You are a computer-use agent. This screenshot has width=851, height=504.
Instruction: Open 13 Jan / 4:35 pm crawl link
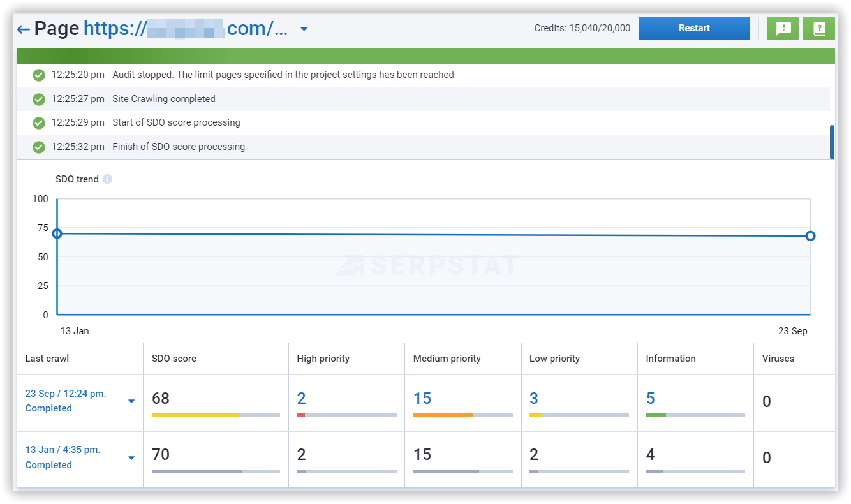pos(63,450)
